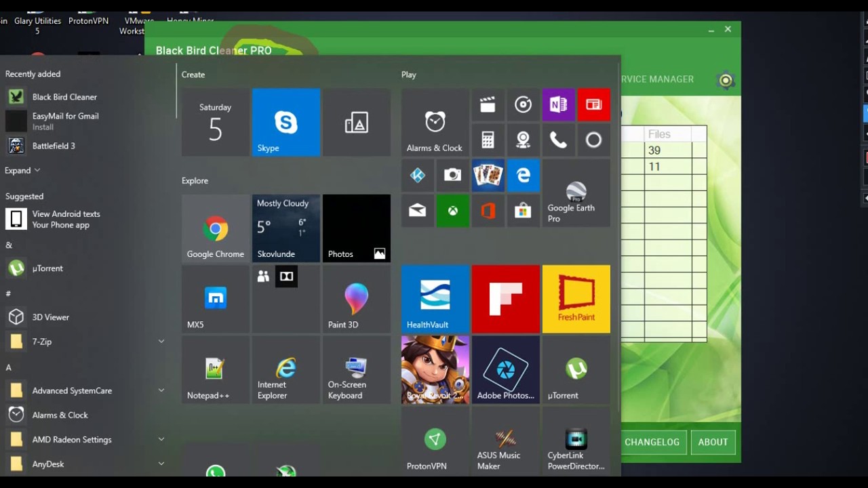Open the ASUS Music Maker tile
868x488 pixels.
pyautogui.click(x=505, y=440)
